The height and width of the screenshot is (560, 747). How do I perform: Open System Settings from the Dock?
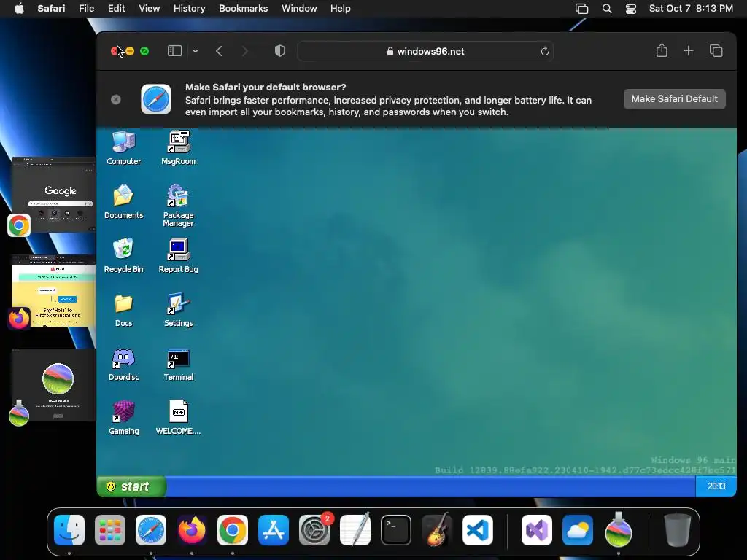pos(314,530)
